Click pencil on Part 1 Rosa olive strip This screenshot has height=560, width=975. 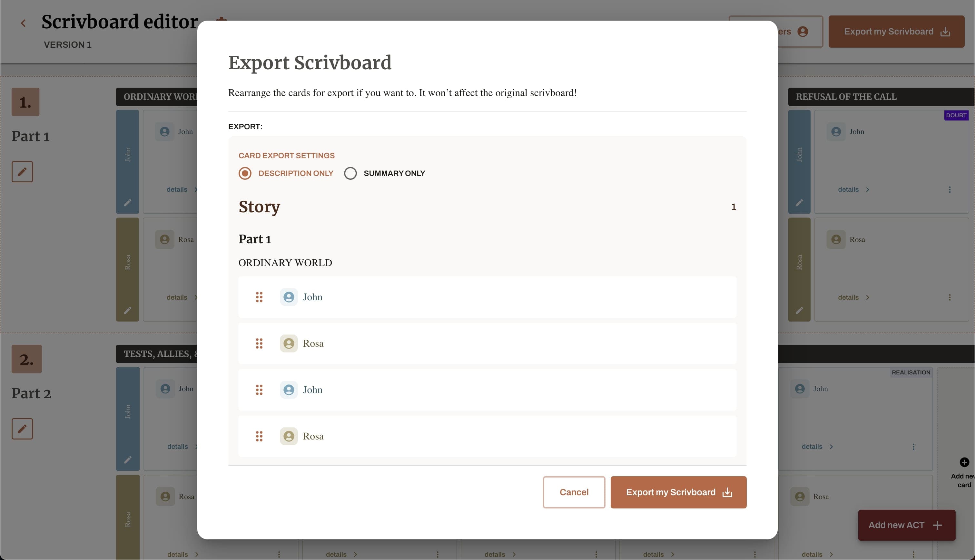pos(127,310)
